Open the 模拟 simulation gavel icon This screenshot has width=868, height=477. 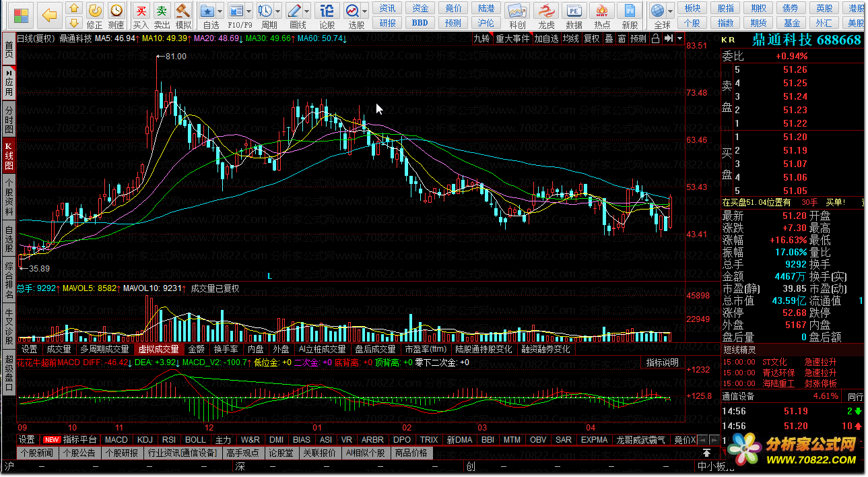(182, 10)
